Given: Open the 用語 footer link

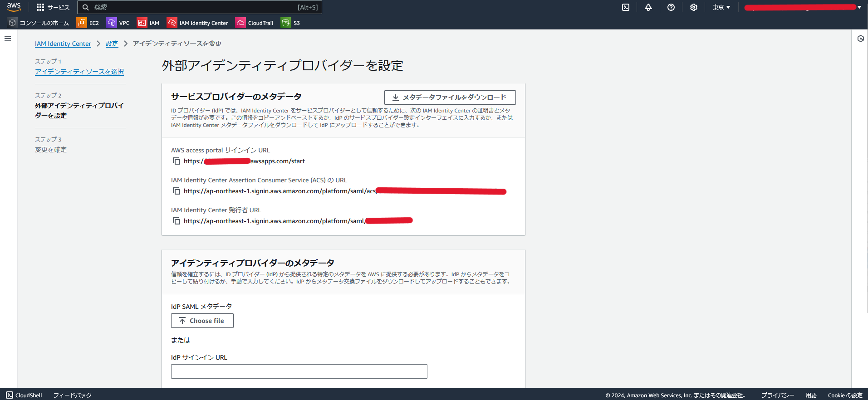Looking at the screenshot, I should 811,395.
